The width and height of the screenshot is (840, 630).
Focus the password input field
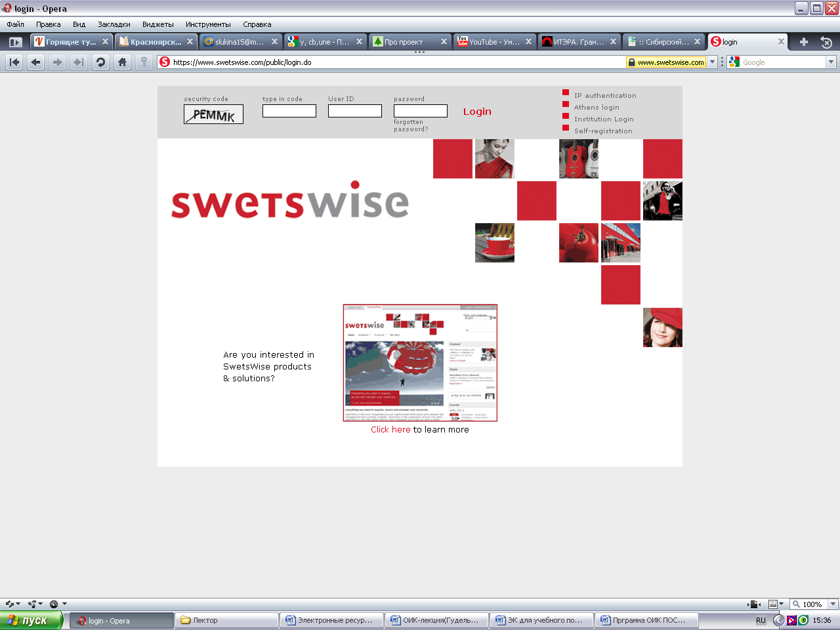tap(421, 111)
